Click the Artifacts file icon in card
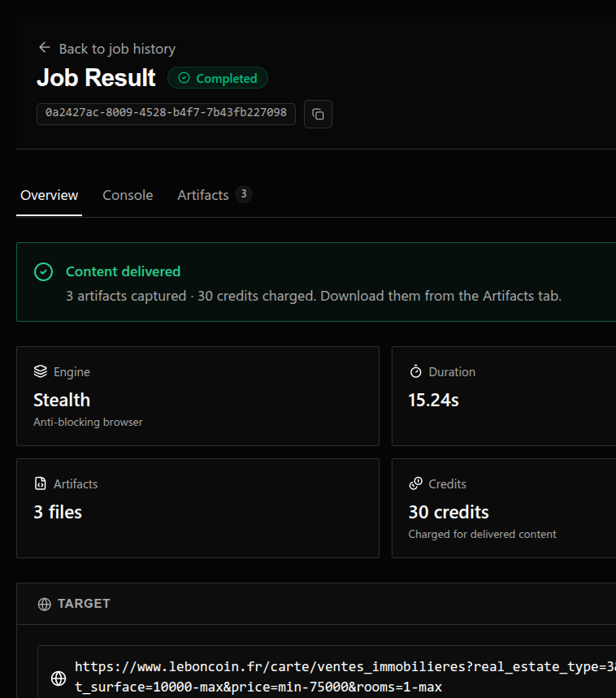This screenshot has height=698, width=616. point(41,483)
